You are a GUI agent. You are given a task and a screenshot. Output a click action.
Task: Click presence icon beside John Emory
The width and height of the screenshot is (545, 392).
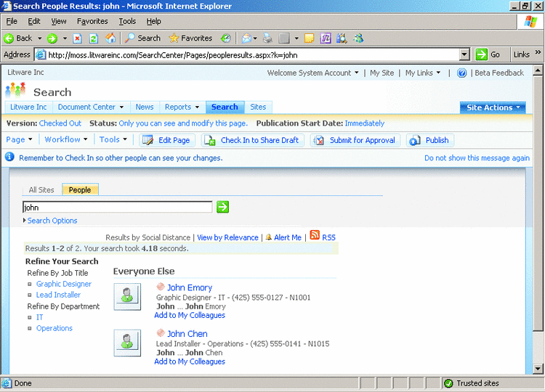[x=161, y=287]
